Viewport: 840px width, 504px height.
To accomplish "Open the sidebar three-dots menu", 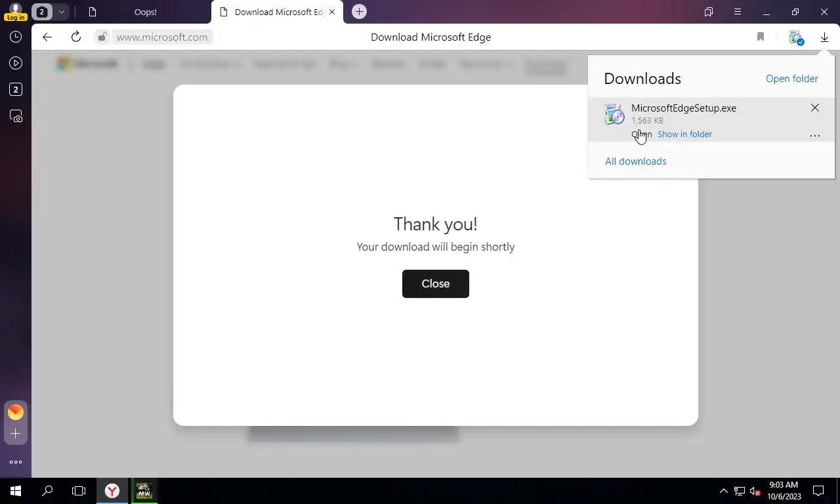I will (16, 462).
